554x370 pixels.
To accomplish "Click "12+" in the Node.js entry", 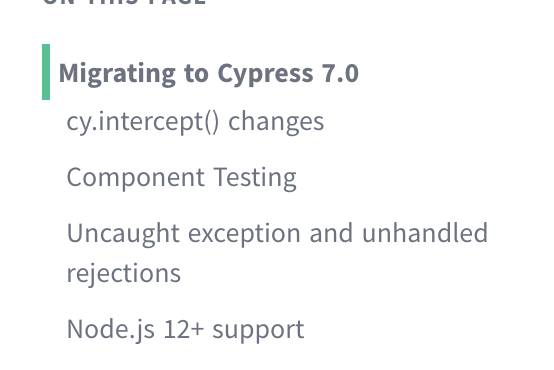I will (184, 329).
